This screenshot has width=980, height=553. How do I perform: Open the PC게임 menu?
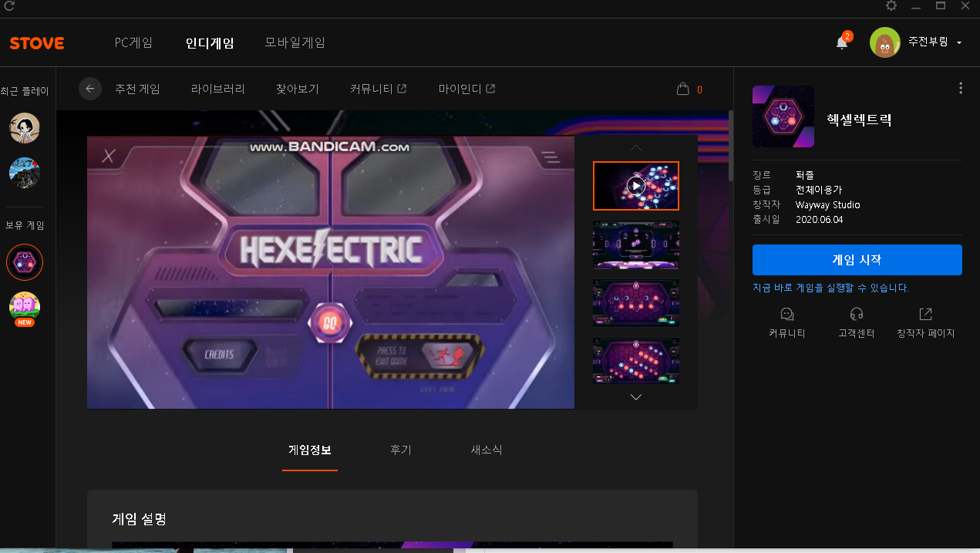[x=133, y=43]
